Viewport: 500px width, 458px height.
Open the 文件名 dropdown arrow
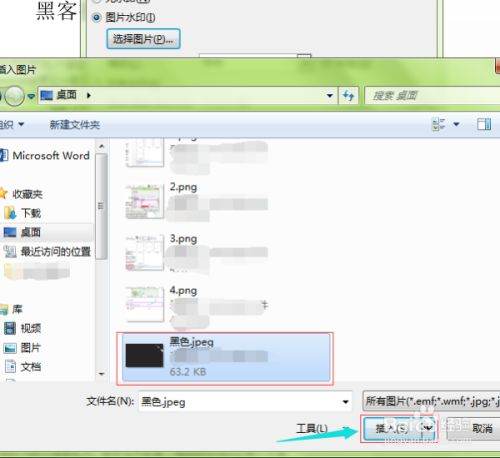(346, 402)
